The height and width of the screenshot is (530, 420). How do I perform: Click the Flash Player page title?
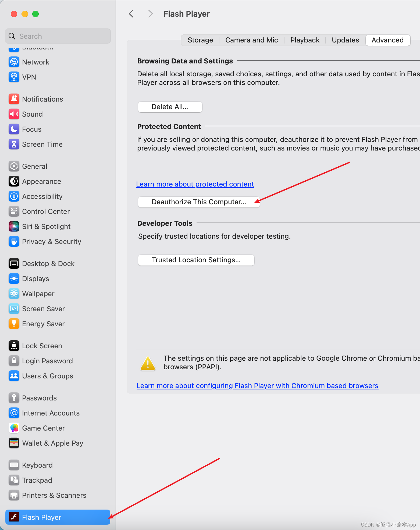[x=187, y=14]
